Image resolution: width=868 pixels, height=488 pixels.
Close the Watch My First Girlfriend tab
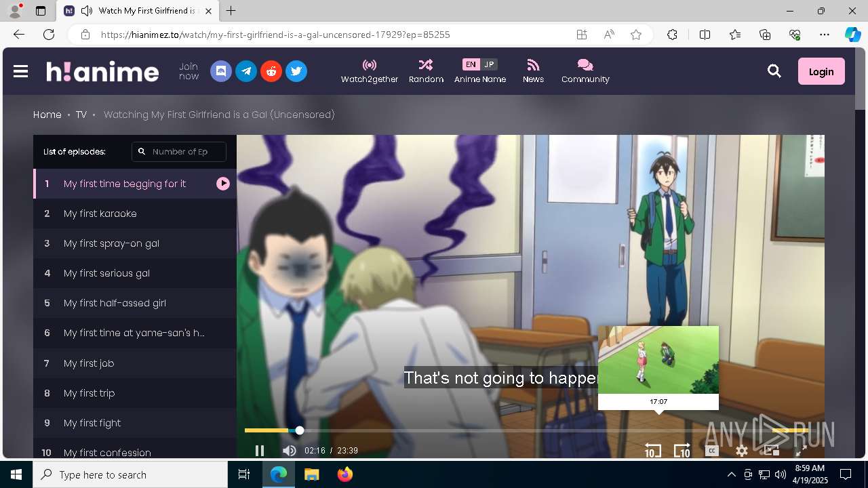pyautogui.click(x=209, y=11)
